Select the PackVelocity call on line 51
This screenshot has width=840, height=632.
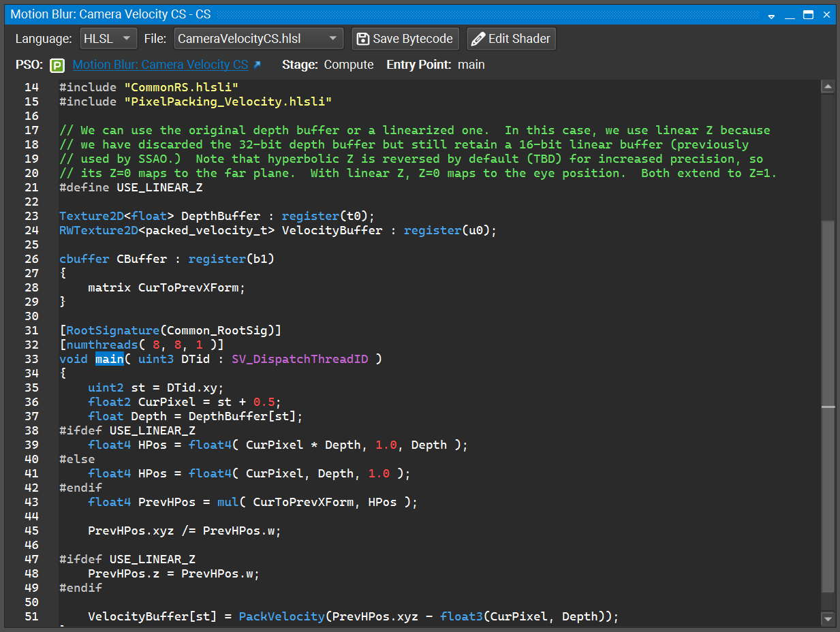pos(281,616)
